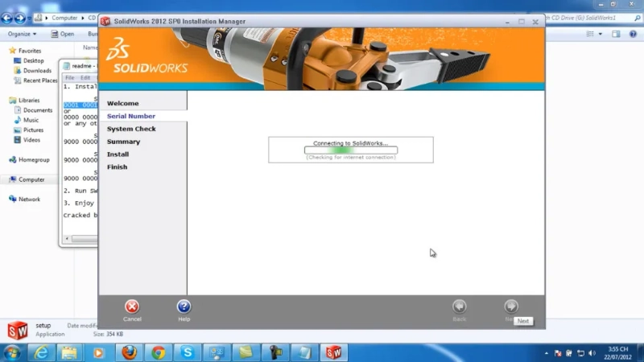Image resolution: width=644 pixels, height=362 pixels.
Task: Click the red Cancel icon in installer
Action: click(x=132, y=306)
